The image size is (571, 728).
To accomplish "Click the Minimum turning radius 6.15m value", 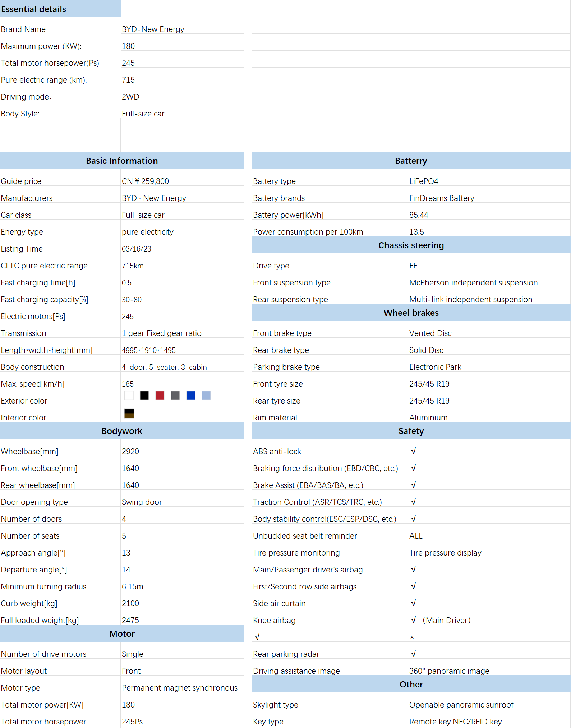I will pyautogui.click(x=133, y=586).
